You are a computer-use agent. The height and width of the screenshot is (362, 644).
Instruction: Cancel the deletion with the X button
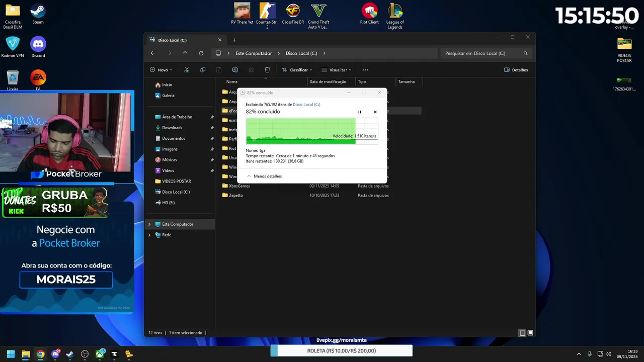tap(375, 112)
